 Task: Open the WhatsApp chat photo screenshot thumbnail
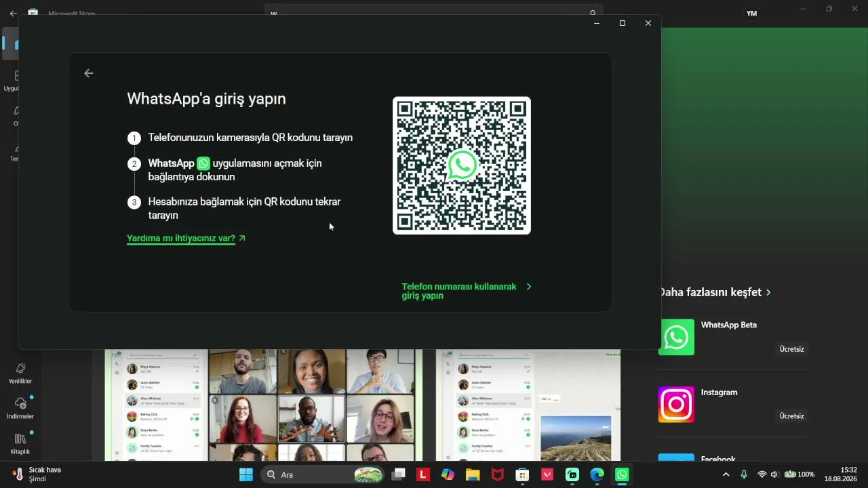[x=528, y=405]
